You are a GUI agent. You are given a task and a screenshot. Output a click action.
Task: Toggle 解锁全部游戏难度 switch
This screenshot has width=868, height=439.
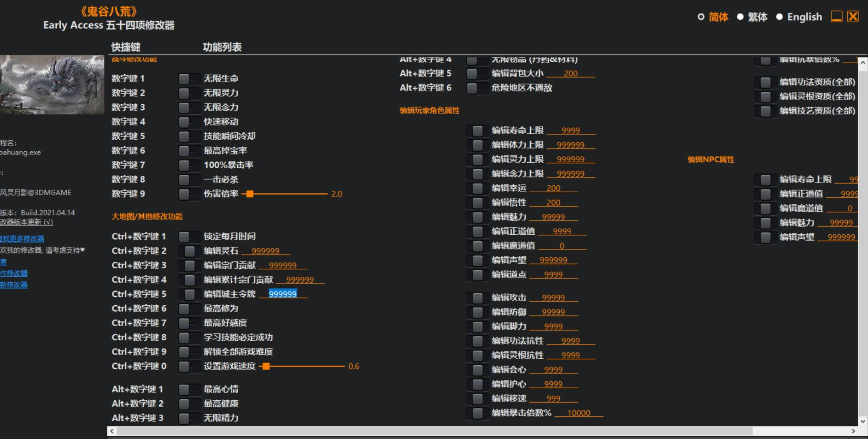click(x=189, y=352)
